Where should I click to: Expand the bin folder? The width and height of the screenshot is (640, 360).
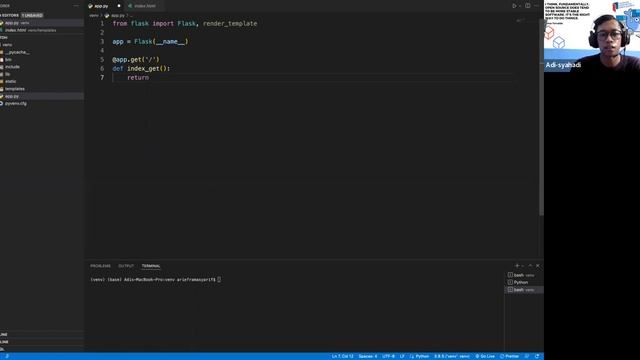[42, 60]
